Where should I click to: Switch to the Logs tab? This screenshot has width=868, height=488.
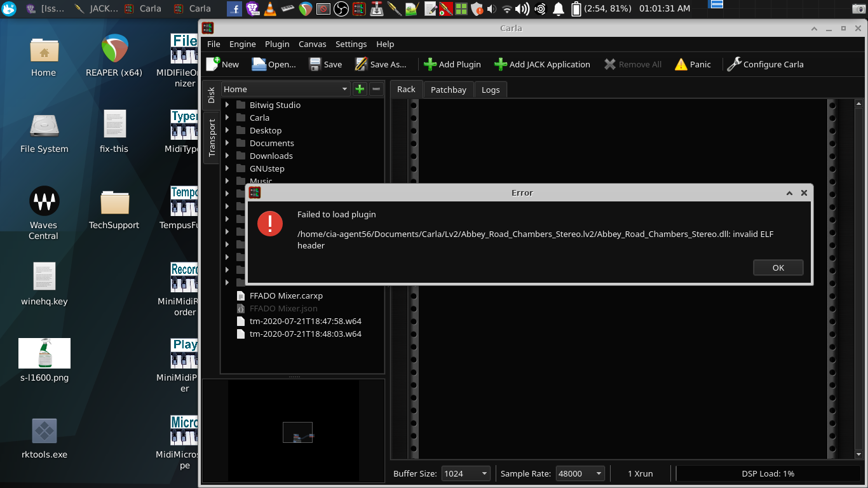[491, 90]
